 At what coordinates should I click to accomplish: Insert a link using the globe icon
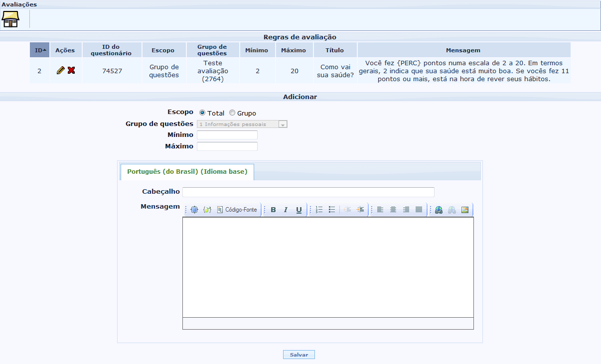tap(439, 210)
